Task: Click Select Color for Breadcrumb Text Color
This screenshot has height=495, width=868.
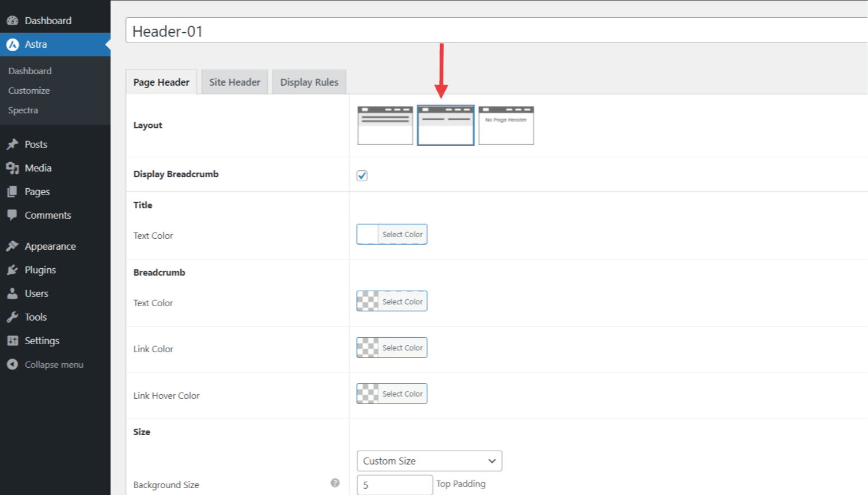Action: tap(403, 302)
